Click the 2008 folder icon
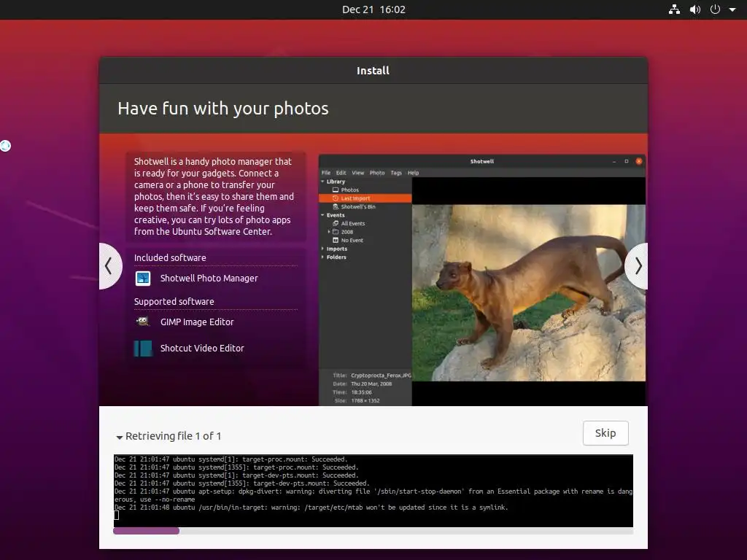This screenshot has width=747, height=560. point(336,232)
